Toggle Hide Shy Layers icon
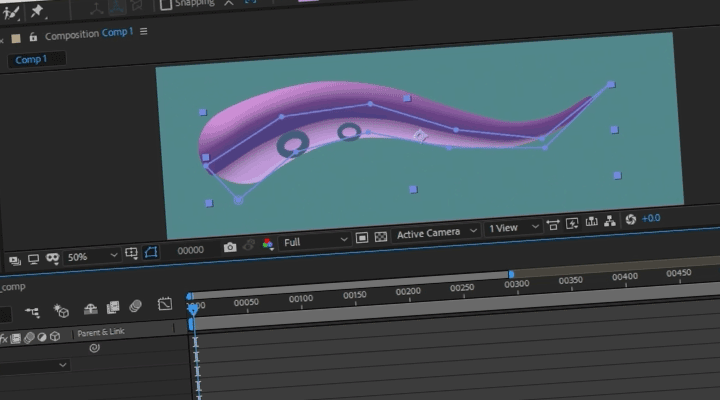 90,309
